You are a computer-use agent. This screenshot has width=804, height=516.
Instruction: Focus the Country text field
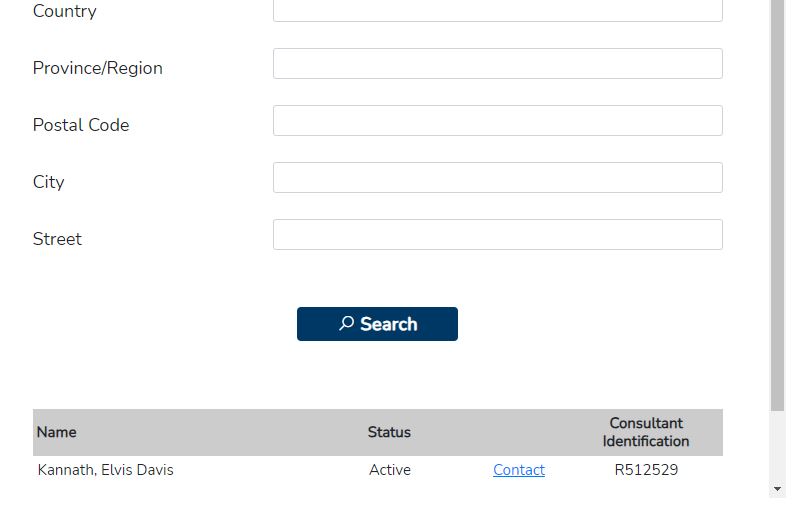(497, 10)
